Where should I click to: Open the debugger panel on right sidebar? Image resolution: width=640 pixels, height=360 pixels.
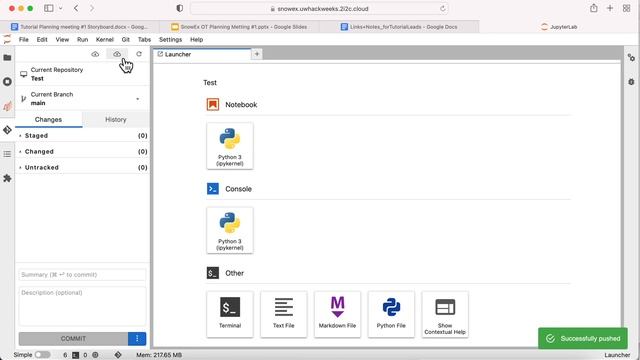(x=631, y=82)
